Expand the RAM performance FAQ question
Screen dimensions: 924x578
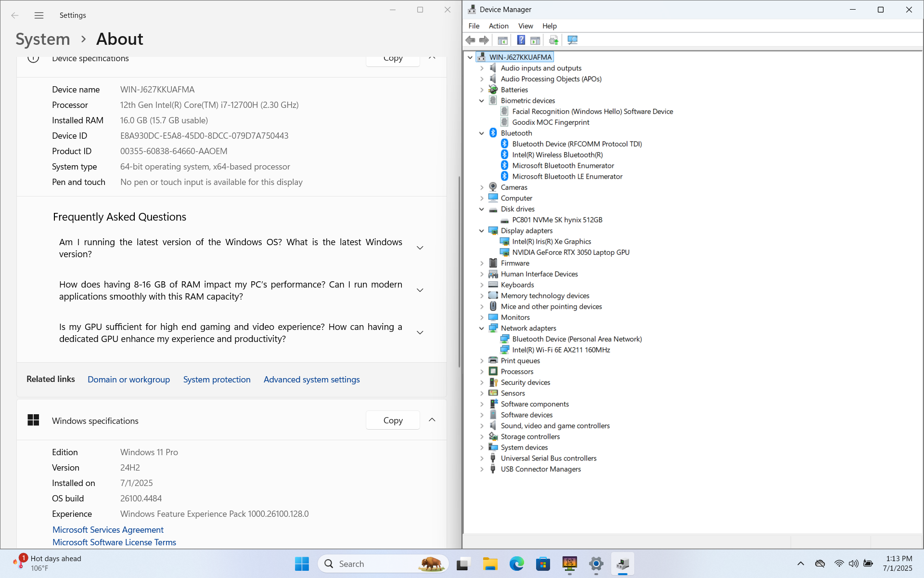click(x=420, y=290)
